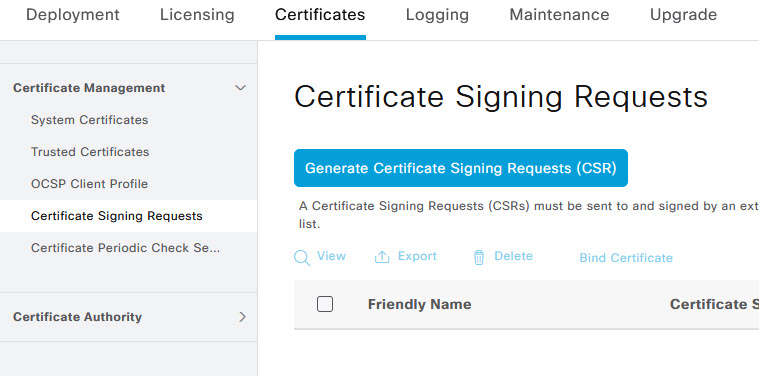The image size is (759, 376).
Task: Click the View magnifier icon
Action: tap(302, 258)
